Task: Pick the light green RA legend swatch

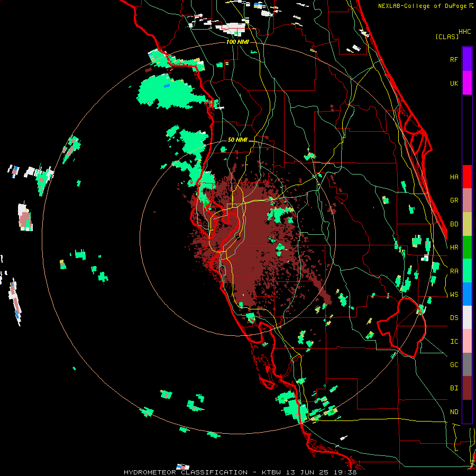Action: 467,271
